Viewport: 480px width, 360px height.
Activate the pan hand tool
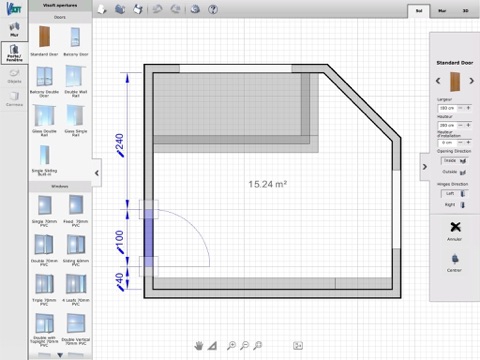[199, 346]
